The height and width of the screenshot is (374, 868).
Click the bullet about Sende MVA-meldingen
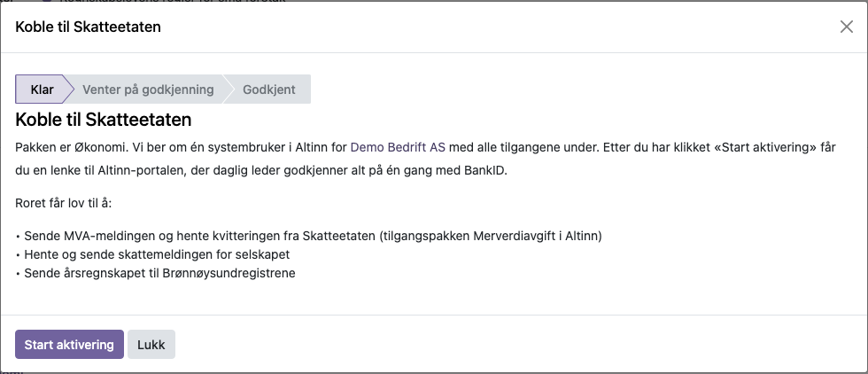(309, 236)
